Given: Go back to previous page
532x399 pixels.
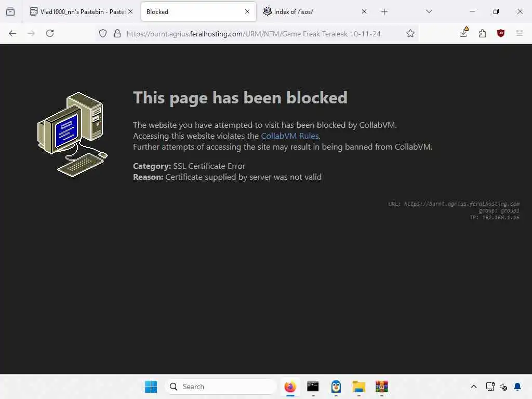Looking at the screenshot, I should [x=12, y=33].
